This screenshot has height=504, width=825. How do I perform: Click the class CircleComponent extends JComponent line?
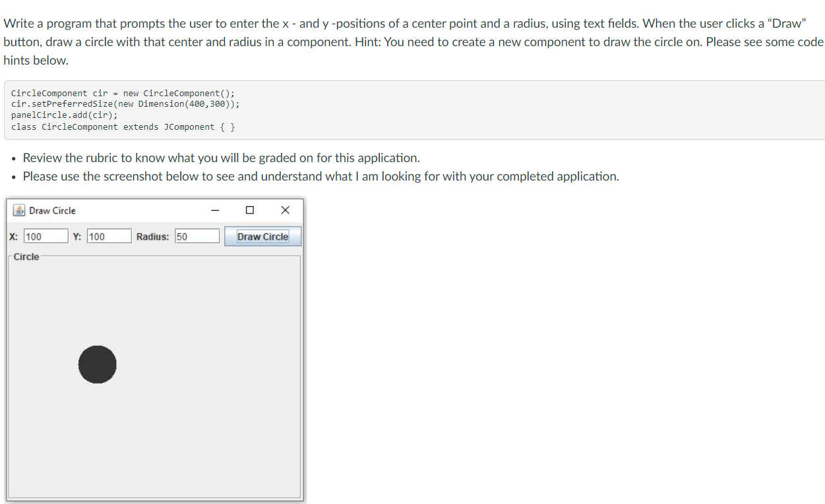pos(123,126)
